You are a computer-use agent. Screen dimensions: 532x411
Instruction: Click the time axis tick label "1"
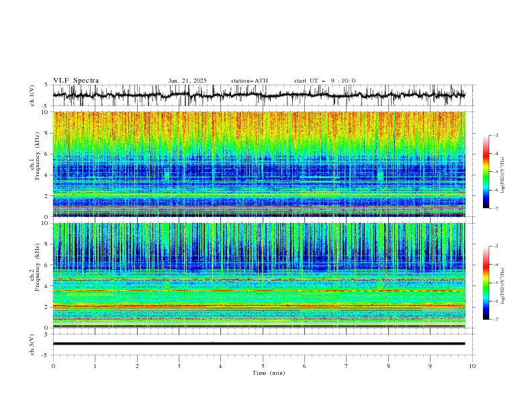pyautogui.click(x=95, y=366)
